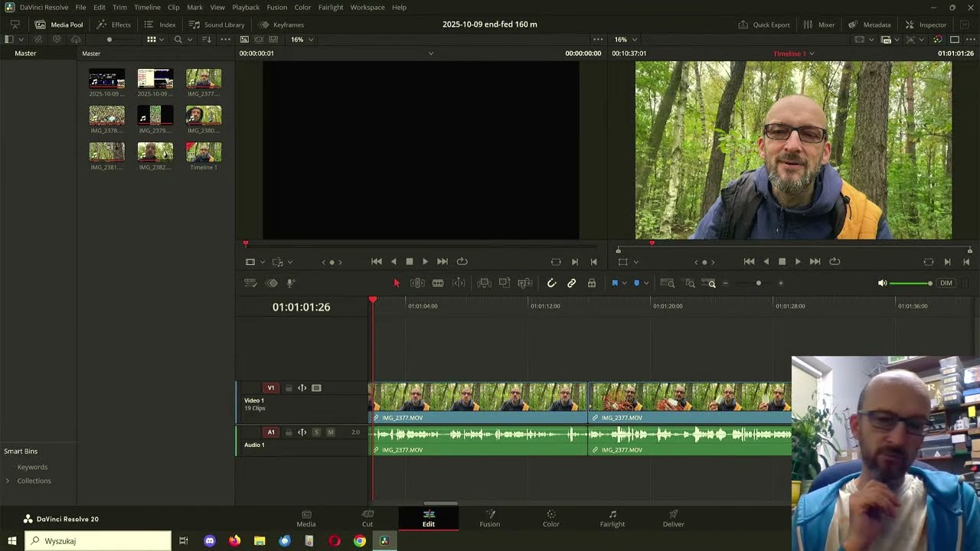The width and height of the screenshot is (980, 551).
Task: Open Discord from the Windows taskbar
Action: (209, 541)
